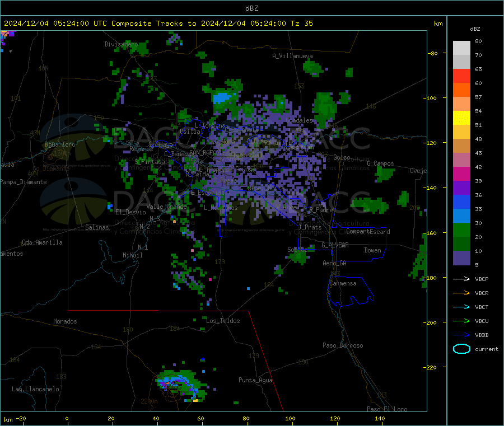504x426 pixels.
Task: Click the '-140' tick on vertical axis
Action: pos(431,188)
